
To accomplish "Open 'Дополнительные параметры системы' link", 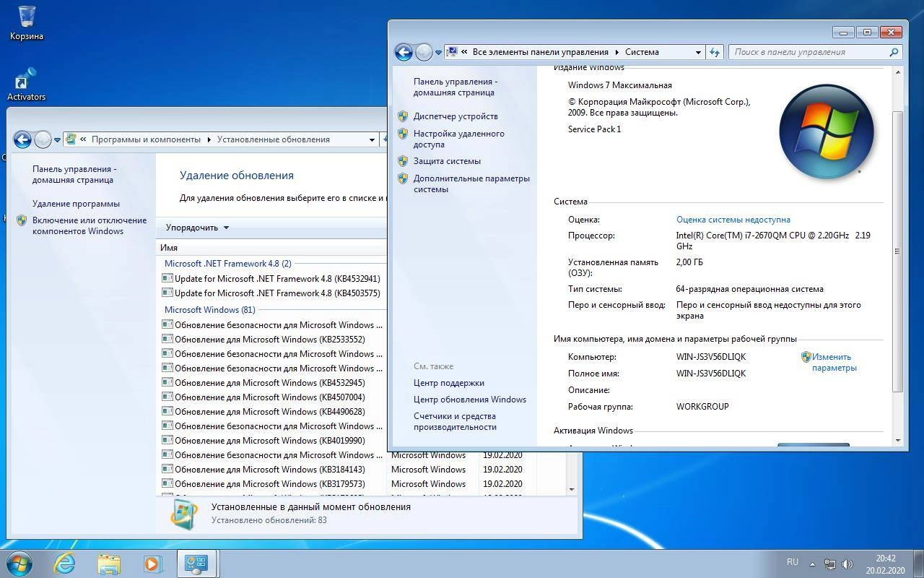I will 471,184.
